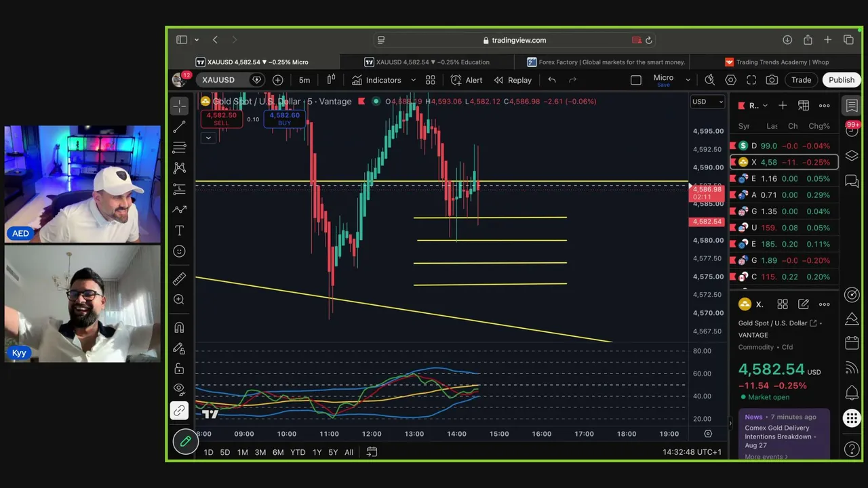Toggle the drawings sync link icon
Image resolution: width=868 pixels, height=488 pixels.
coord(179,411)
